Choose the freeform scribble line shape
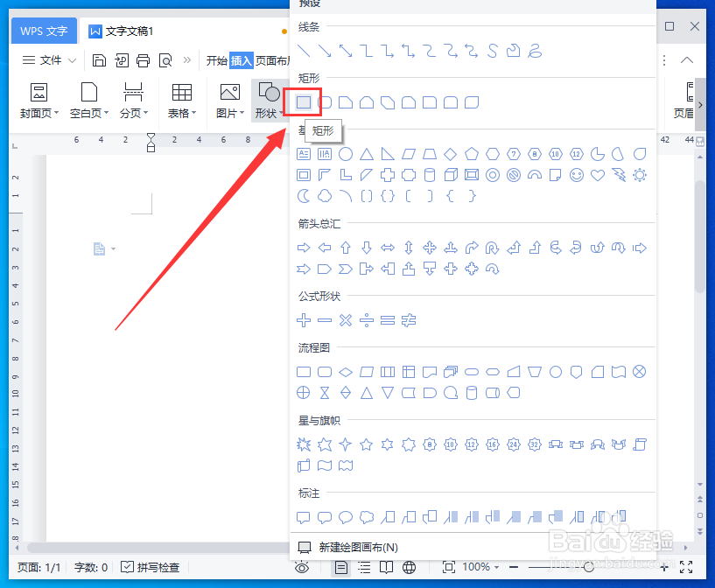Viewport: 715px width, 588px height. pos(535,51)
